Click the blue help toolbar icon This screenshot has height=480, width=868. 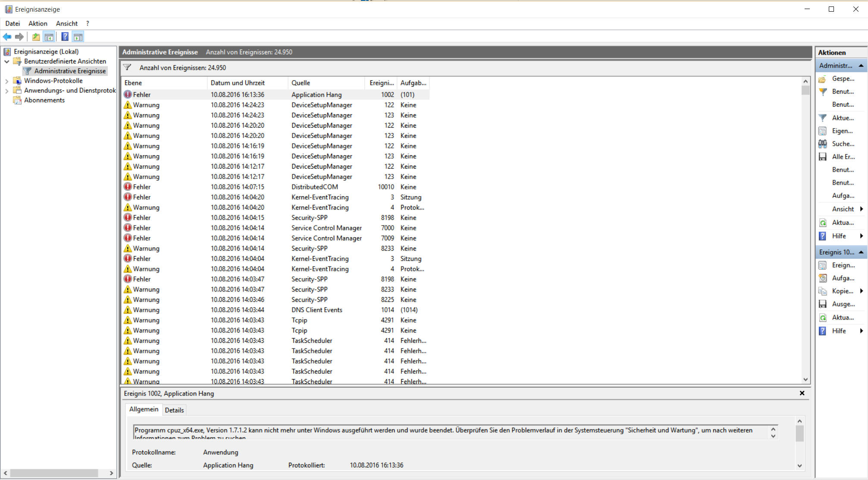coord(65,37)
